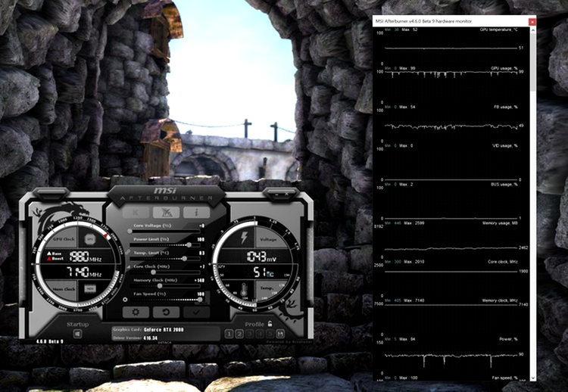Viewport: 568px width, 392px height.
Task: Click the Memory clock, MHz graph label
Action: 500,300
